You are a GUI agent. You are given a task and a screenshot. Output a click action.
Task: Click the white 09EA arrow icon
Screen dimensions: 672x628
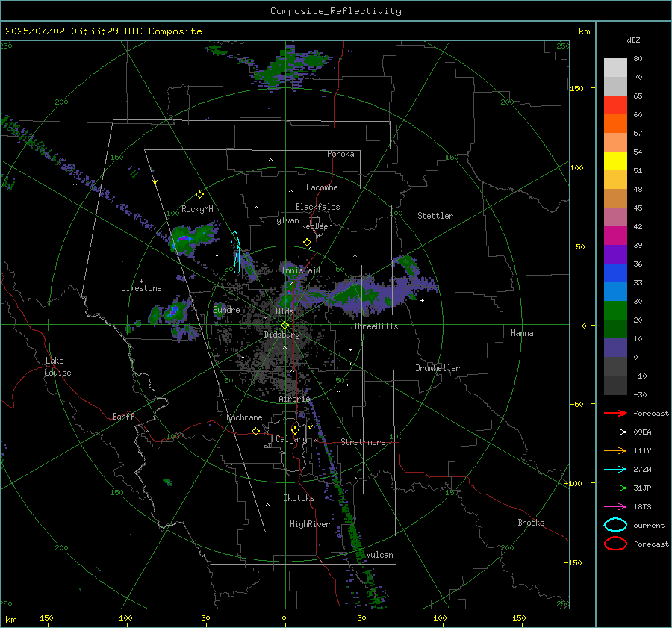(x=615, y=432)
